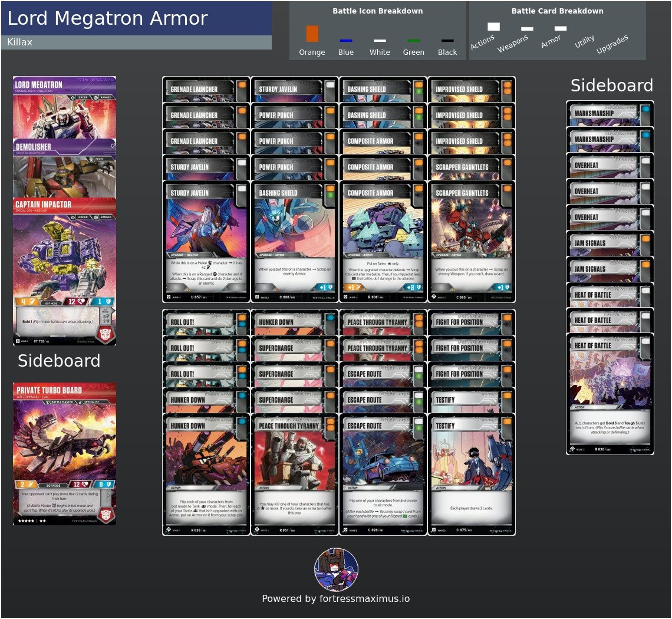
Task: Click the 'C 075' card number on Testify
Action: pos(465,530)
